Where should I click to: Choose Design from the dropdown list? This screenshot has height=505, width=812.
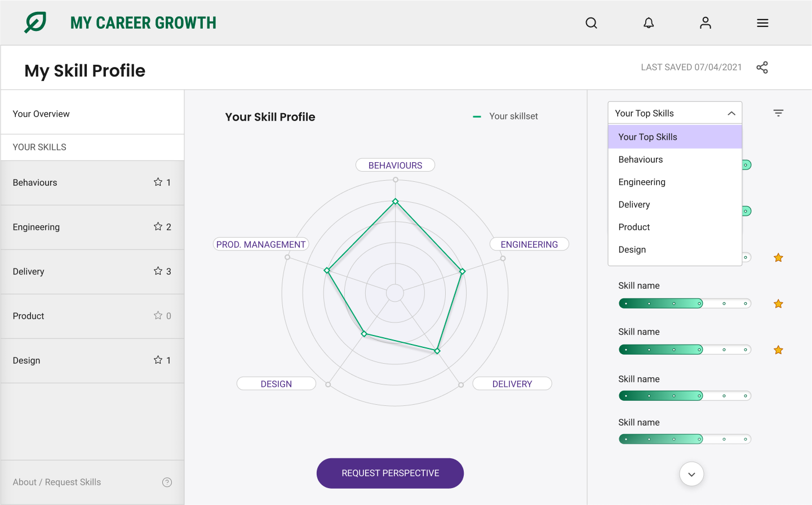(675, 249)
